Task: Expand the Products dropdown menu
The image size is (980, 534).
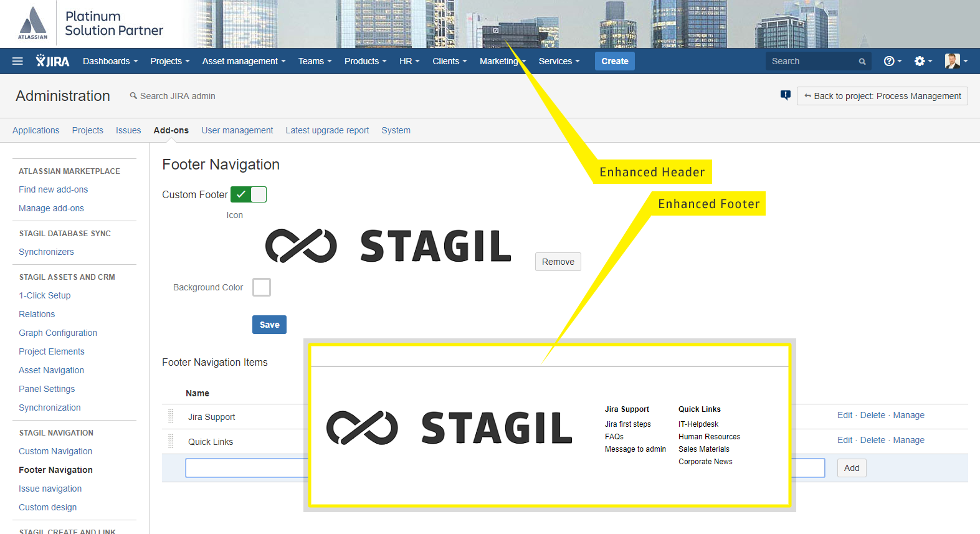Action: 366,61
